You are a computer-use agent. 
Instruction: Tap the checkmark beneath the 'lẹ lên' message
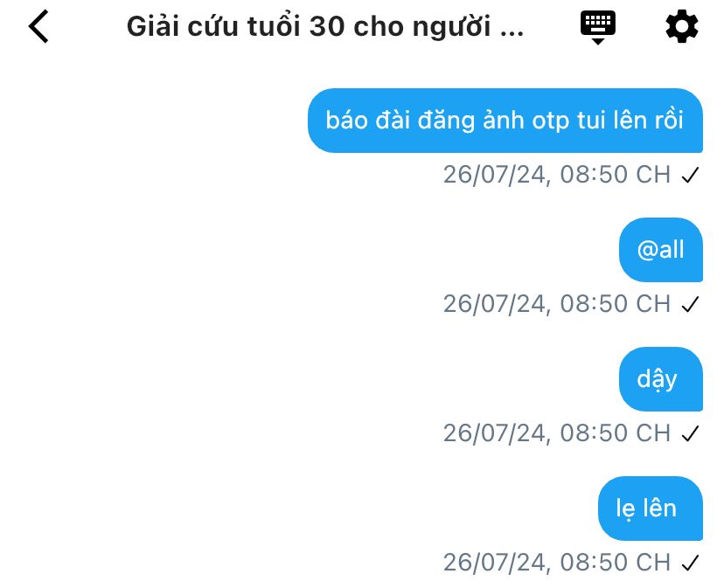tap(690, 563)
